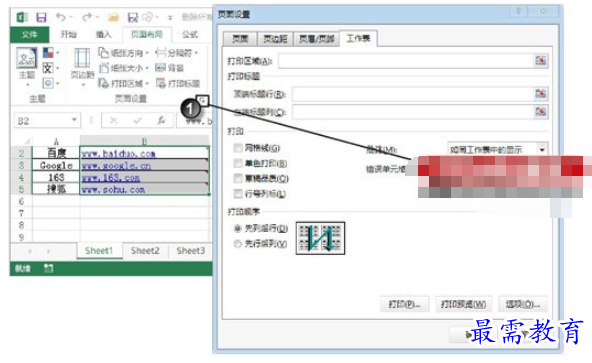Select the 先列后行(D) radio button
This screenshot has height=363, width=592.
tap(237, 229)
